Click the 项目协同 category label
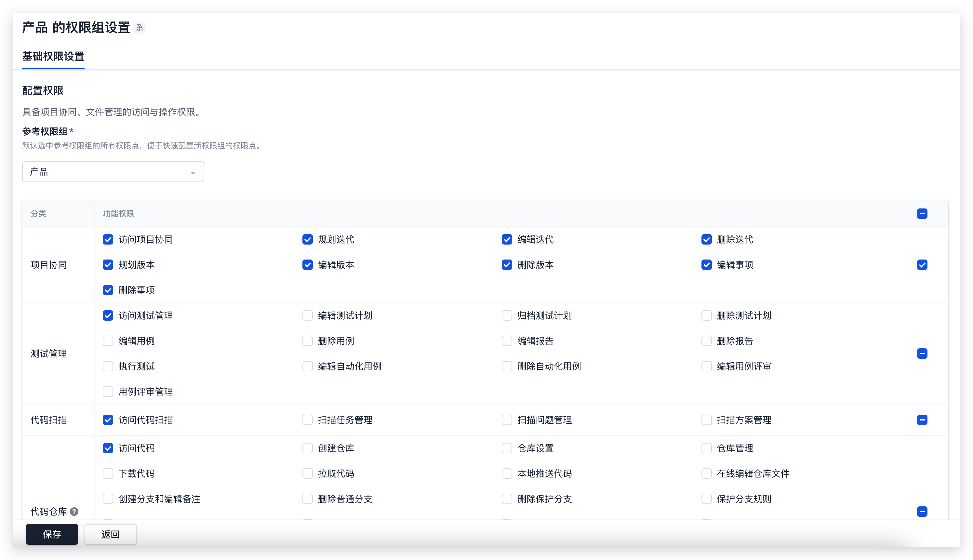The width and height of the screenshot is (973, 560). [49, 265]
